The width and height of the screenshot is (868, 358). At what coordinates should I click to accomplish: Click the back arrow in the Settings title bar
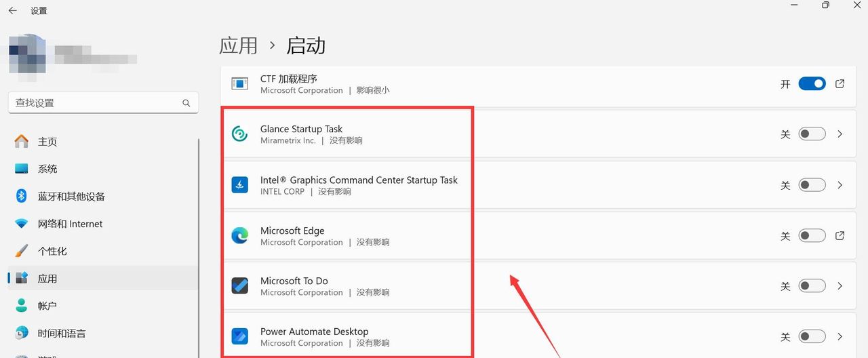pyautogui.click(x=12, y=11)
